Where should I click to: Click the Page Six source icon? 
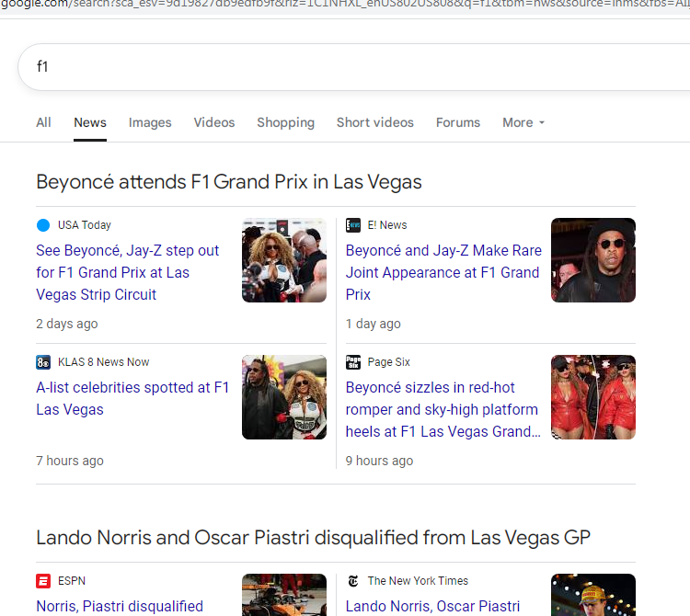[x=353, y=362]
